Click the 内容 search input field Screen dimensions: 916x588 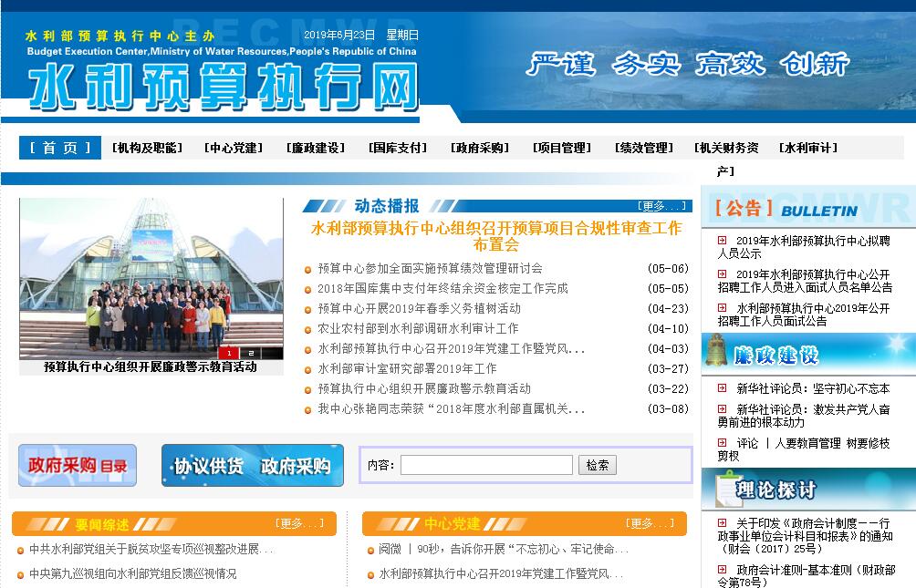486,465
